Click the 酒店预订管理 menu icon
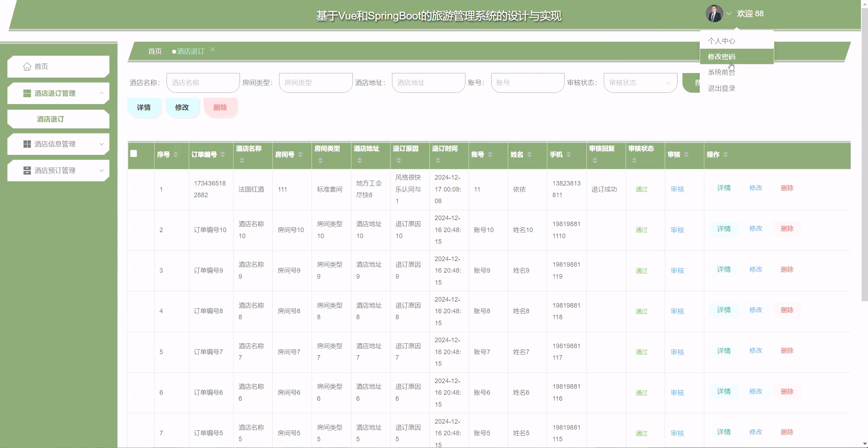 27,170
